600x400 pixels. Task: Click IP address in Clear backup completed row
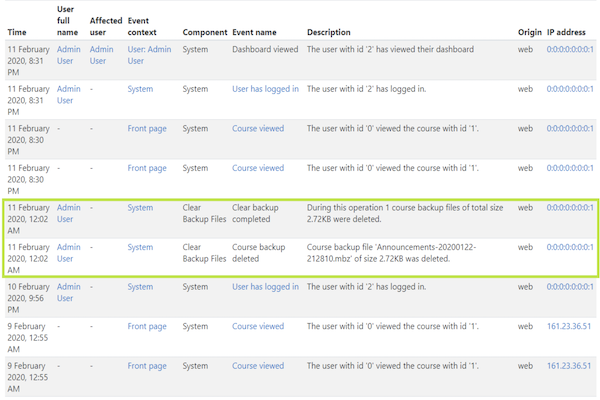coord(570,207)
